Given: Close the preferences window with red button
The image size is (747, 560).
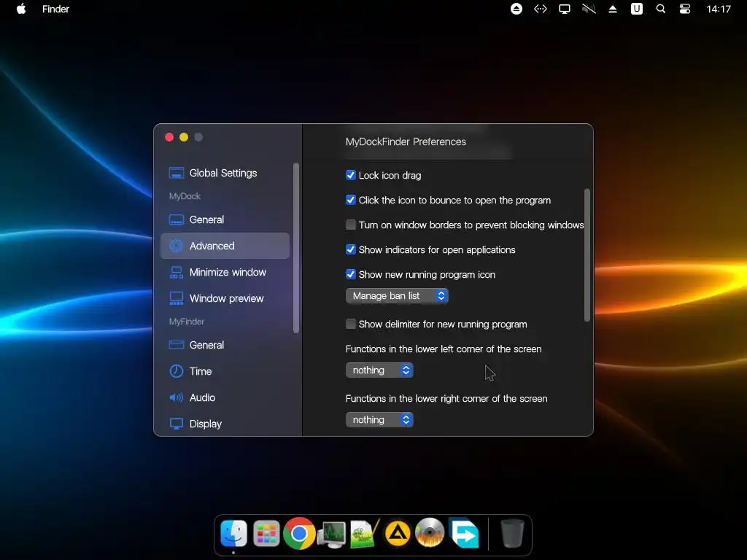Looking at the screenshot, I should [169, 137].
